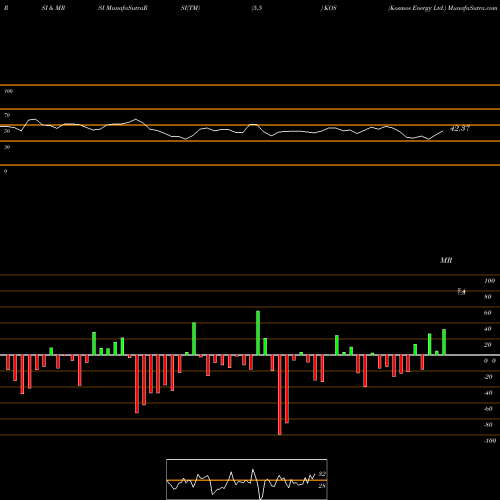Click the RSI current value 42.37
The width and height of the screenshot is (500, 500).
pyautogui.click(x=460, y=128)
